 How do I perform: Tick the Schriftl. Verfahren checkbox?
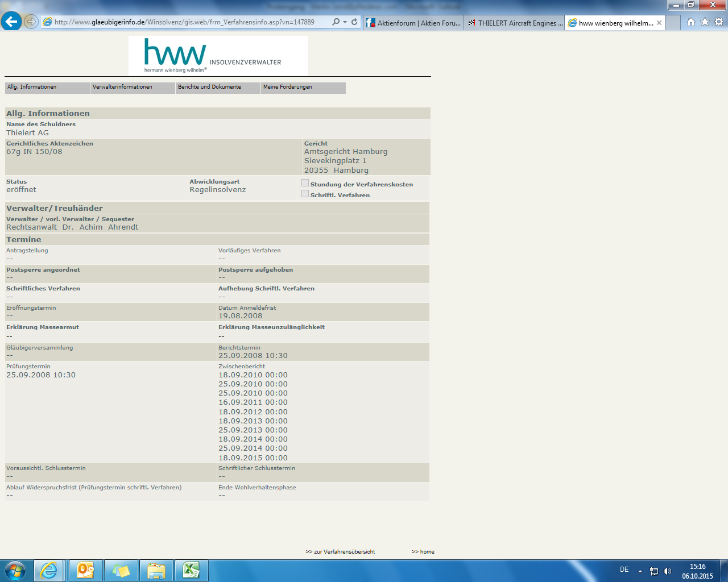point(305,194)
